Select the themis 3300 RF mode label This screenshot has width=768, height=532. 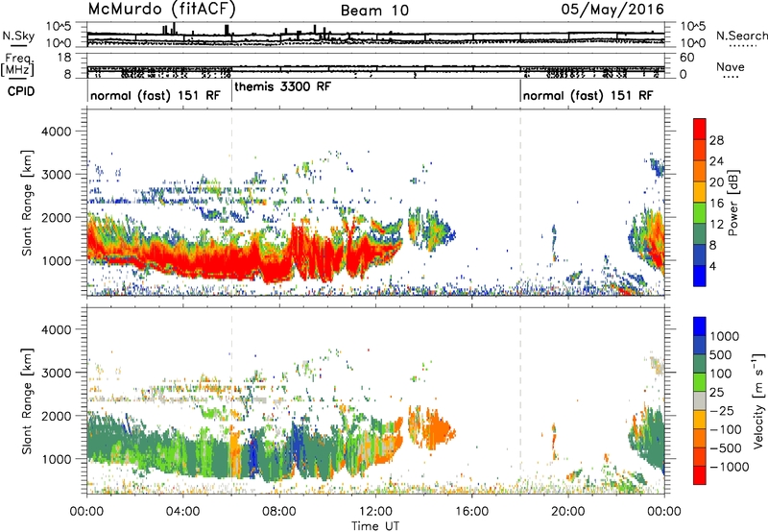click(282, 86)
